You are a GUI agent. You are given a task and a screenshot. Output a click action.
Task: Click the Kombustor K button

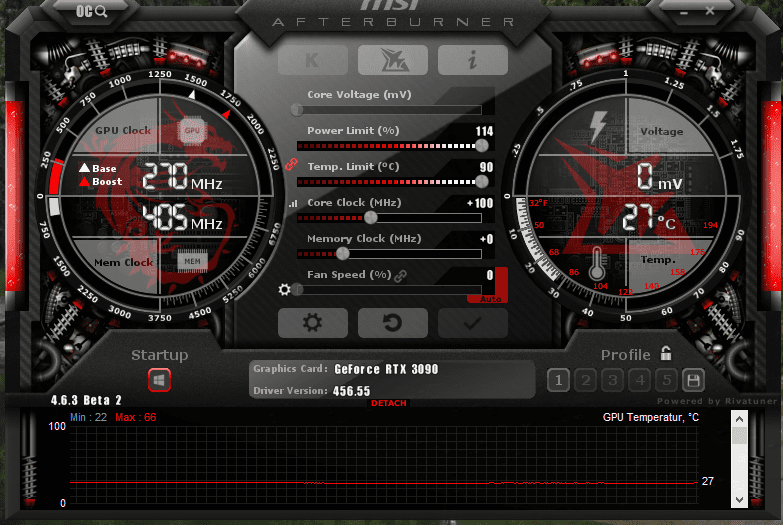313,60
